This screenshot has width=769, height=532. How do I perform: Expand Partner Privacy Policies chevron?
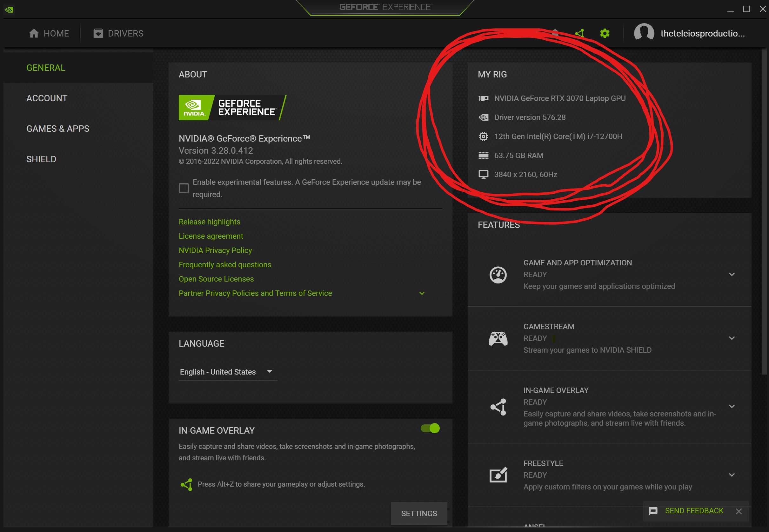(422, 293)
